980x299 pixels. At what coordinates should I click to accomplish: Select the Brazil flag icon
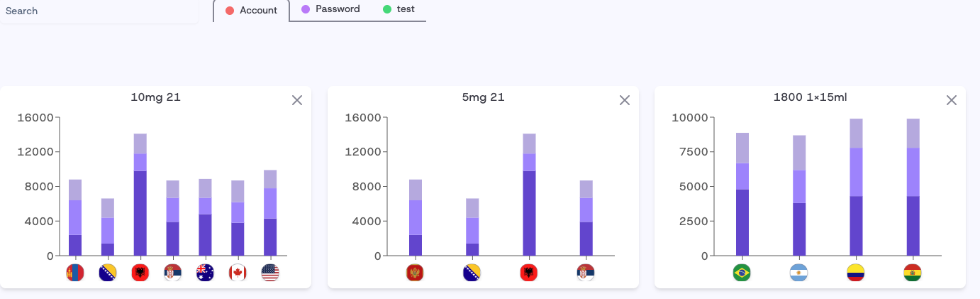[x=742, y=273]
